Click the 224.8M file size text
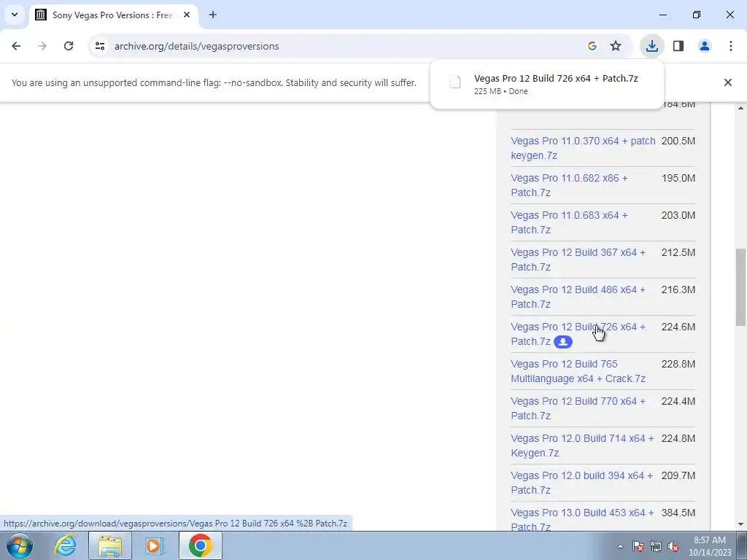The width and height of the screenshot is (747, 560). (x=678, y=438)
